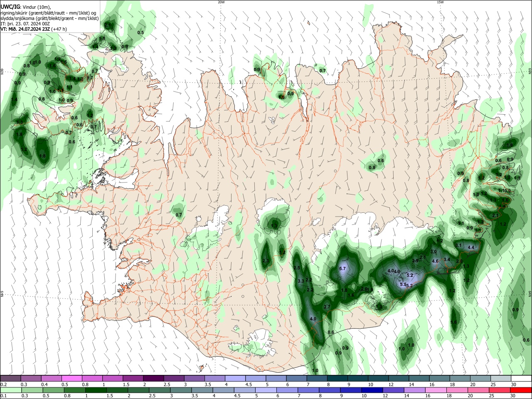
Task: Click the 1.6 value off the southeast coast
Action: (453, 322)
